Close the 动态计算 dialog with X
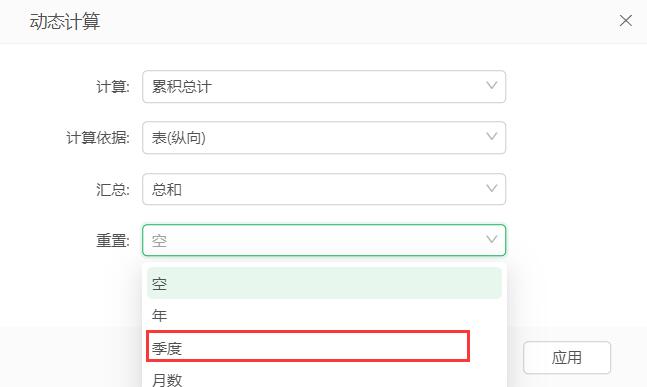 (626, 20)
